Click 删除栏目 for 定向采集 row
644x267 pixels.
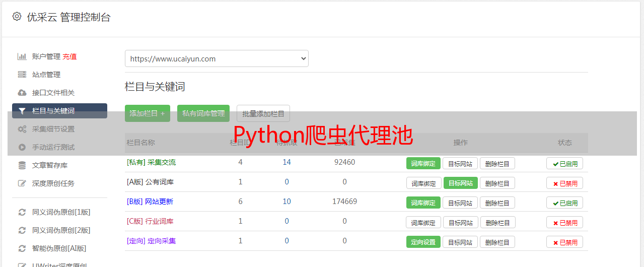[497, 242]
